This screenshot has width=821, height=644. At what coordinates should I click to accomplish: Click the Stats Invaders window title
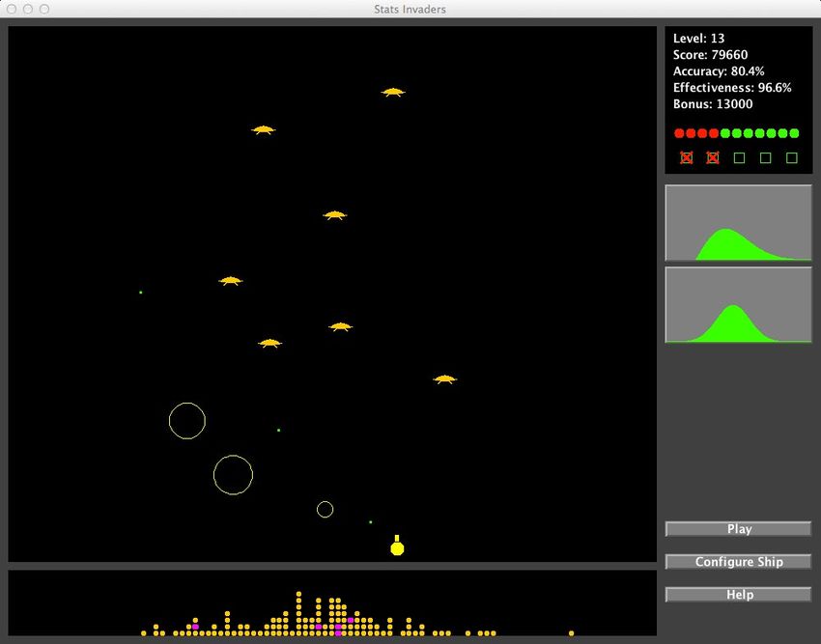pyautogui.click(x=410, y=9)
